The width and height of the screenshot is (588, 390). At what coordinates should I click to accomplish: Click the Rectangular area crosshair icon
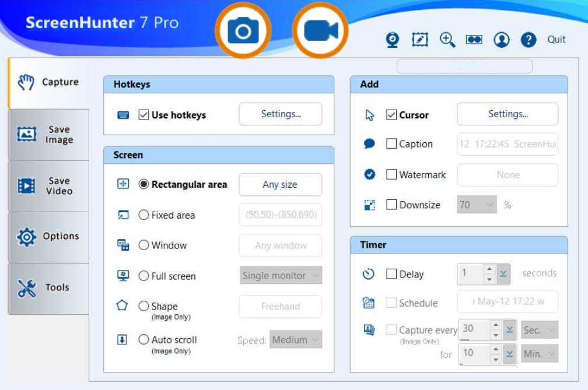coord(123,184)
